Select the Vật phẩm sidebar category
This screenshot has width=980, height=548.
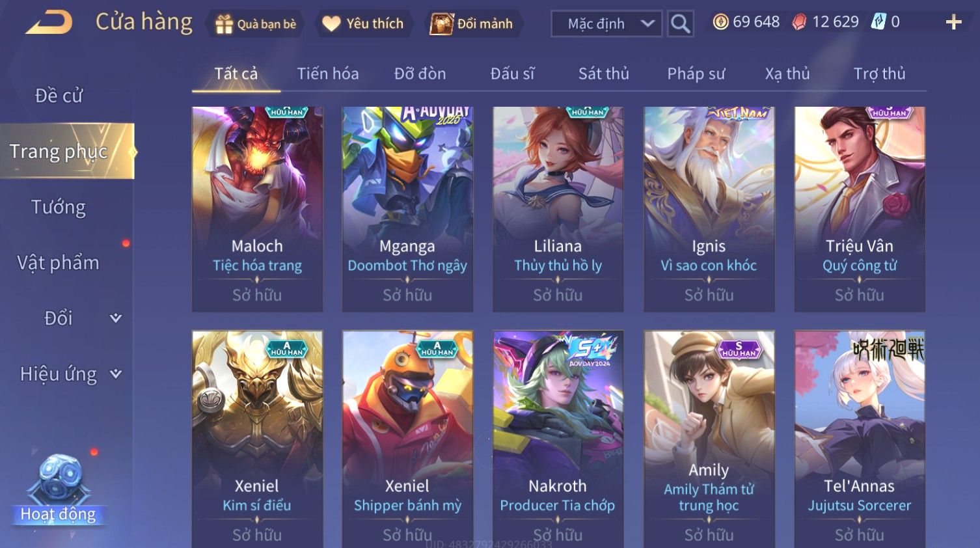59,263
